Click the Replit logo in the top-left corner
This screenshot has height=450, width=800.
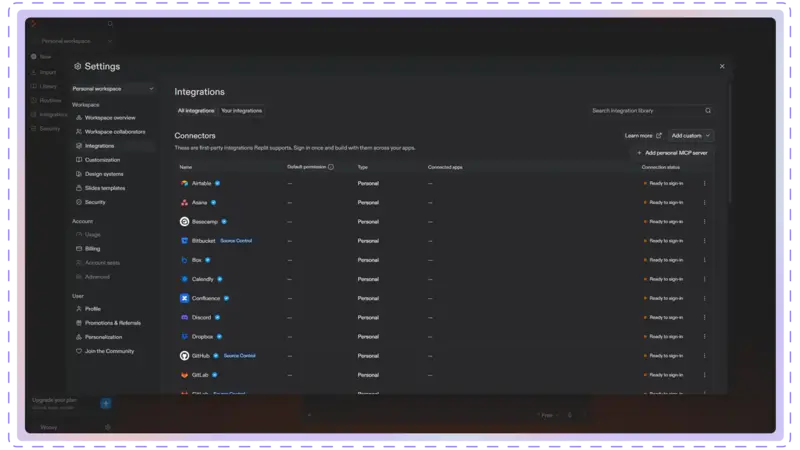34,23
